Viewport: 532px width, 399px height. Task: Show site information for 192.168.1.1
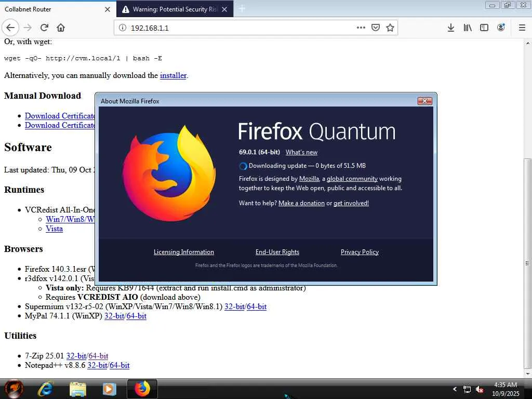[x=123, y=28]
